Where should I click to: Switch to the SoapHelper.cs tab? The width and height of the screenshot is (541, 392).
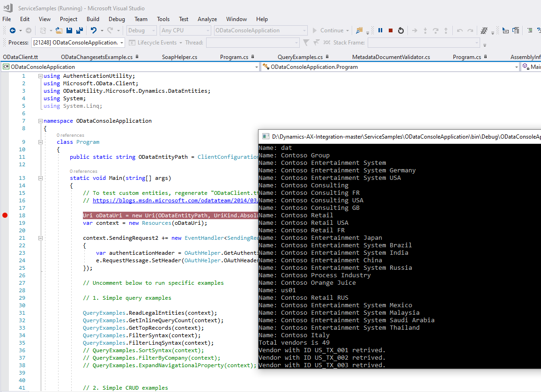point(179,57)
